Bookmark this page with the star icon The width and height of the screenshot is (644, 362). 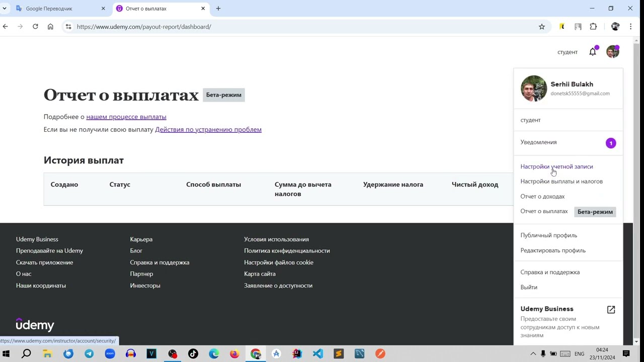pyautogui.click(x=542, y=27)
